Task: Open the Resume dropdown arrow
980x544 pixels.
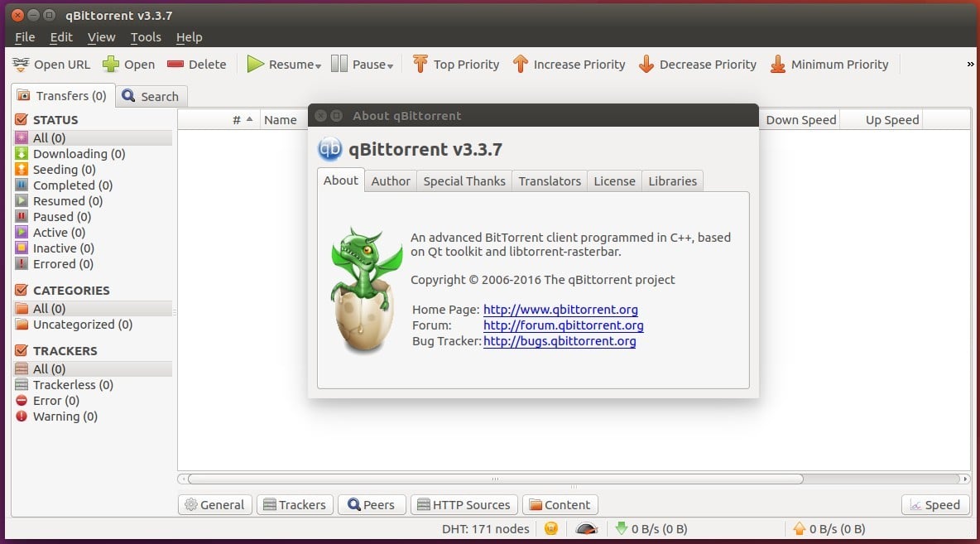Action: pyautogui.click(x=318, y=65)
